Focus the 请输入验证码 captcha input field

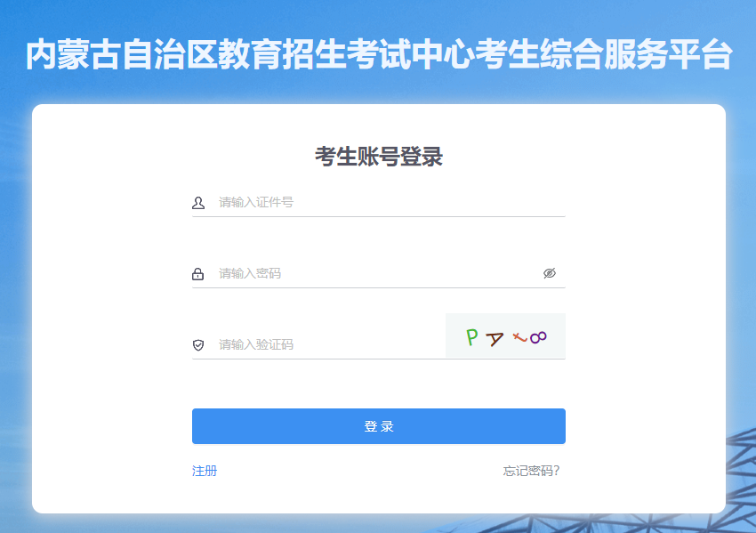click(325, 344)
